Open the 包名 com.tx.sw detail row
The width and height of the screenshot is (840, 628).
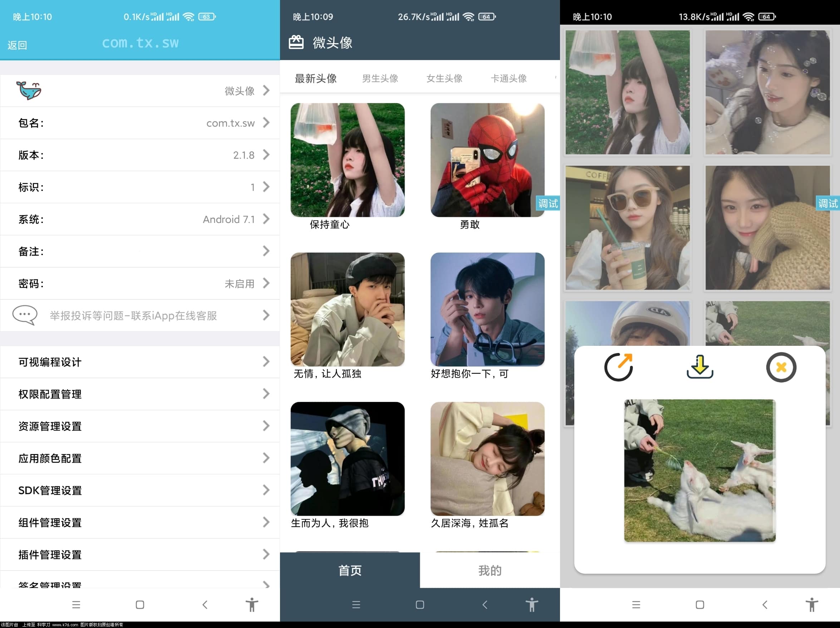click(139, 123)
